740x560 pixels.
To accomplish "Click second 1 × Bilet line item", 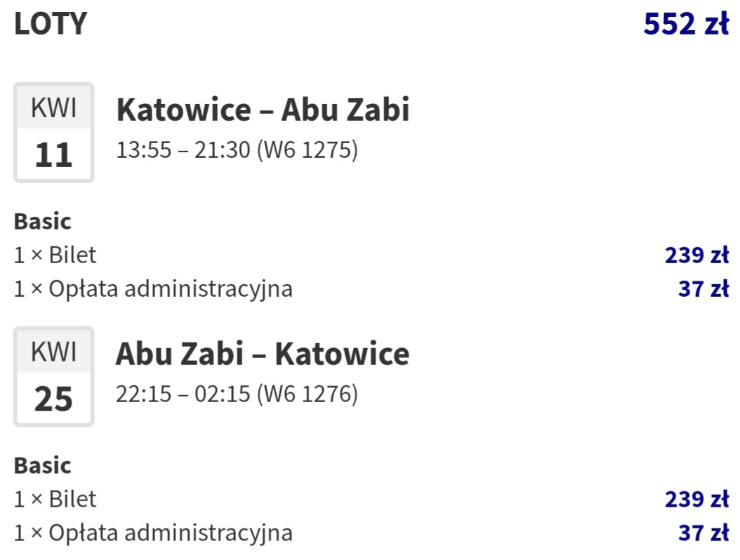I will [55, 499].
